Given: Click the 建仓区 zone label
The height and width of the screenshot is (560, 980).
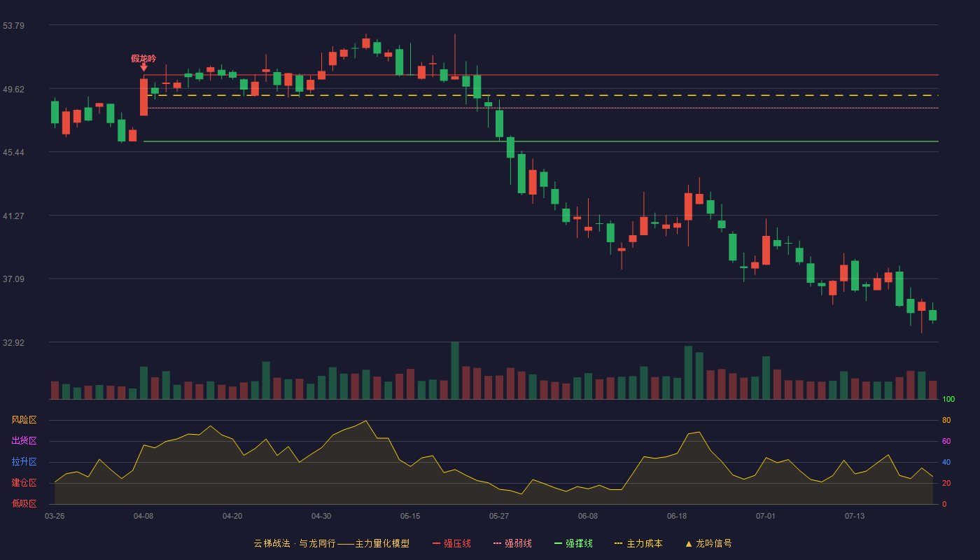Looking at the screenshot, I should pos(24,483).
